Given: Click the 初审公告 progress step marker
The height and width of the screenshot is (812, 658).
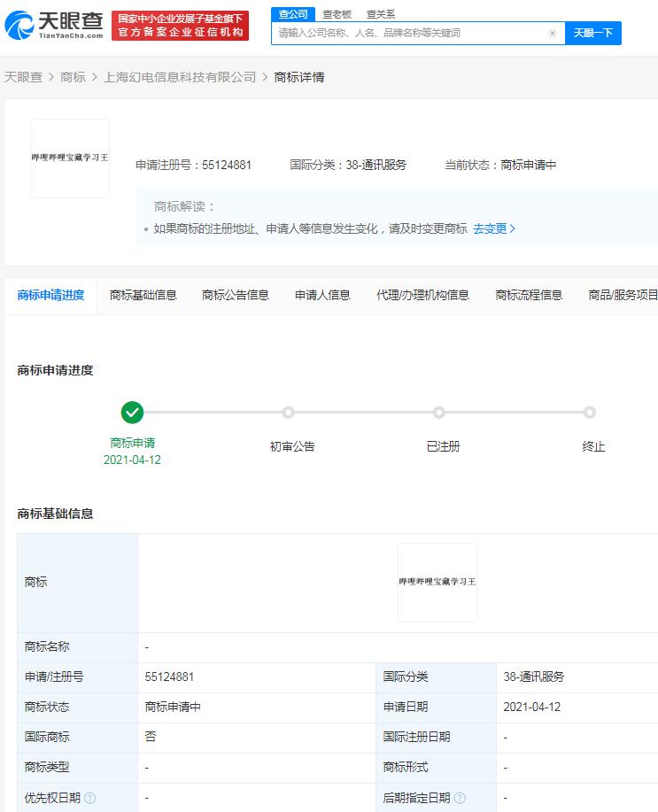Looking at the screenshot, I should click(288, 413).
